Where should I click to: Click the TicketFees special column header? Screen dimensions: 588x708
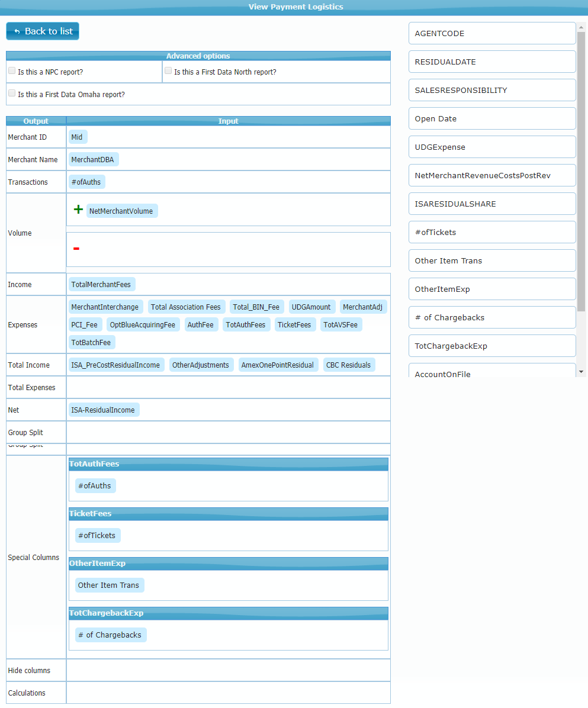[228, 514]
